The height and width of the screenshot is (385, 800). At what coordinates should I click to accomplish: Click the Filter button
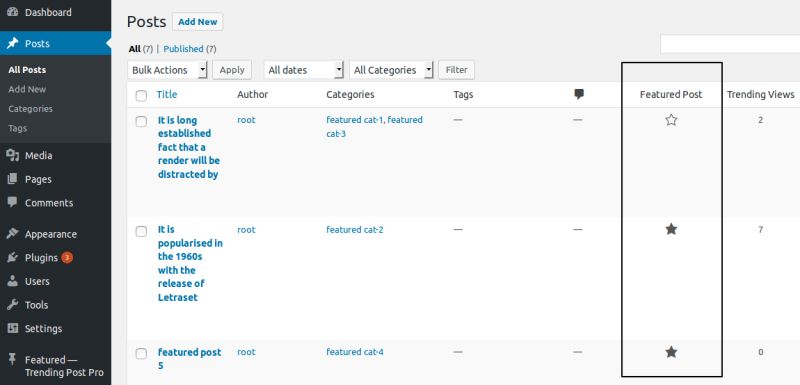(456, 70)
